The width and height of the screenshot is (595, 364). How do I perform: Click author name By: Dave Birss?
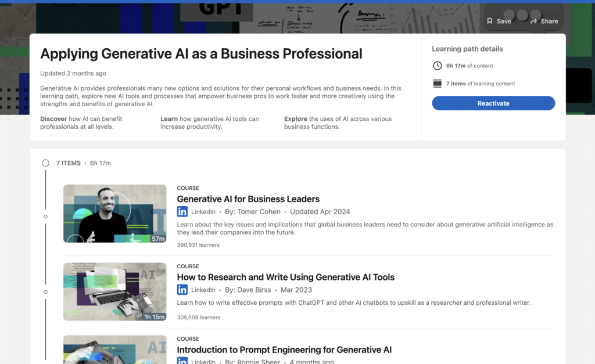[x=248, y=290]
